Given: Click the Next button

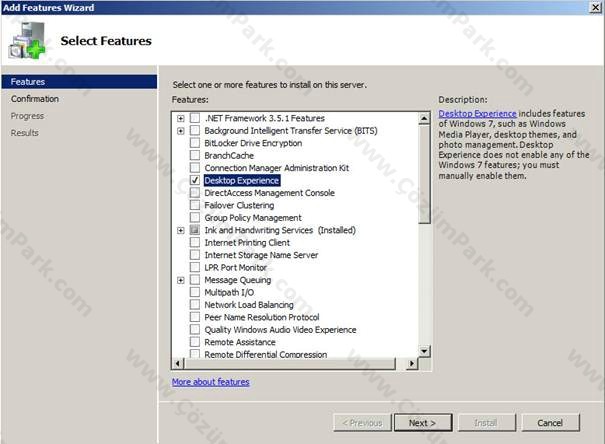Looking at the screenshot, I should point(423,423).
